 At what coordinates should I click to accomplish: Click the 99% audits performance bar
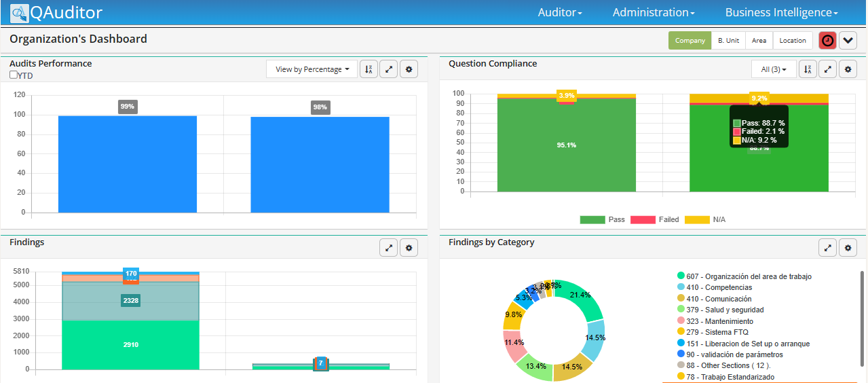[128, 164]
